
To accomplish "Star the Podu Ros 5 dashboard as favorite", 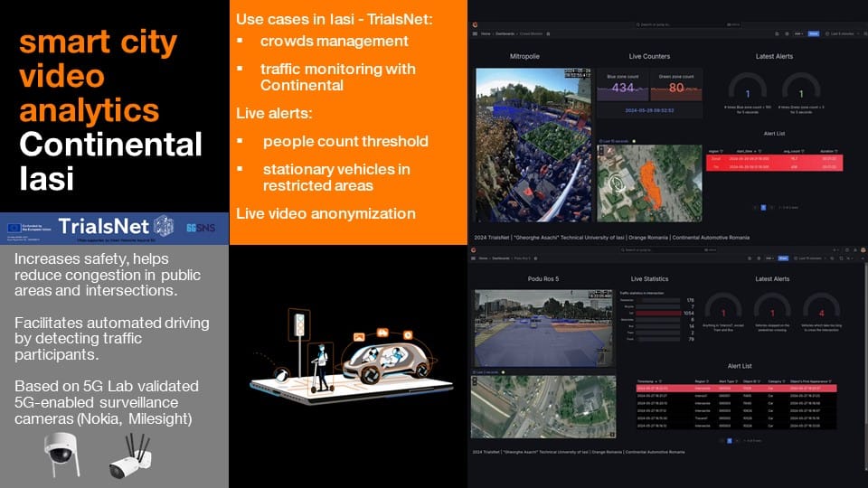I will coord(535,258).
